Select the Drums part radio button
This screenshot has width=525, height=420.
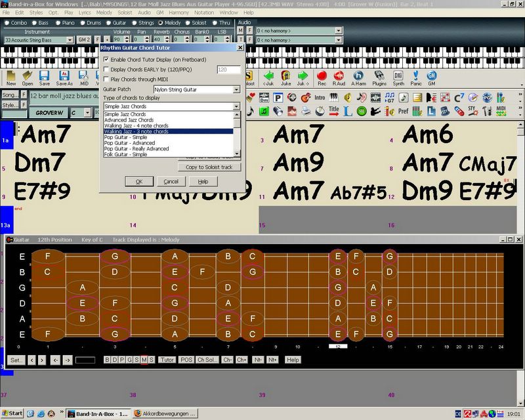83,23
